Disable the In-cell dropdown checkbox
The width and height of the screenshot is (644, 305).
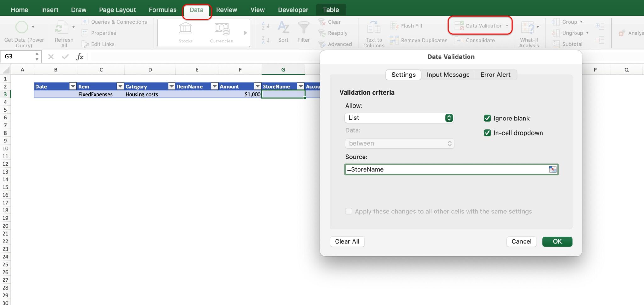coord(487,133)
